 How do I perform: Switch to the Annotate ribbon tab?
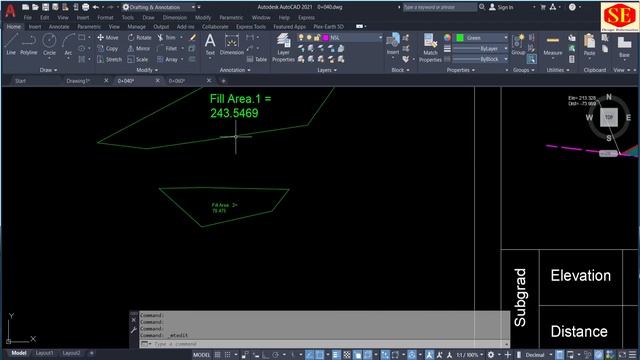click(59, 27)
